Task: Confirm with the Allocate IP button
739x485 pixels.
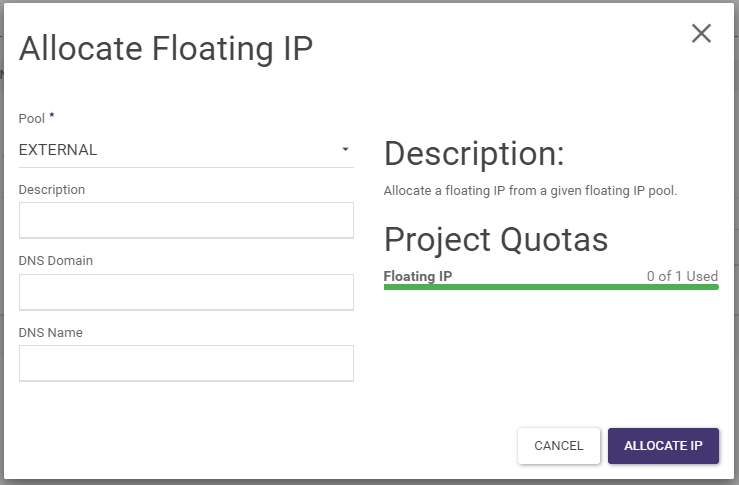Action: click(x=663, y=445)
